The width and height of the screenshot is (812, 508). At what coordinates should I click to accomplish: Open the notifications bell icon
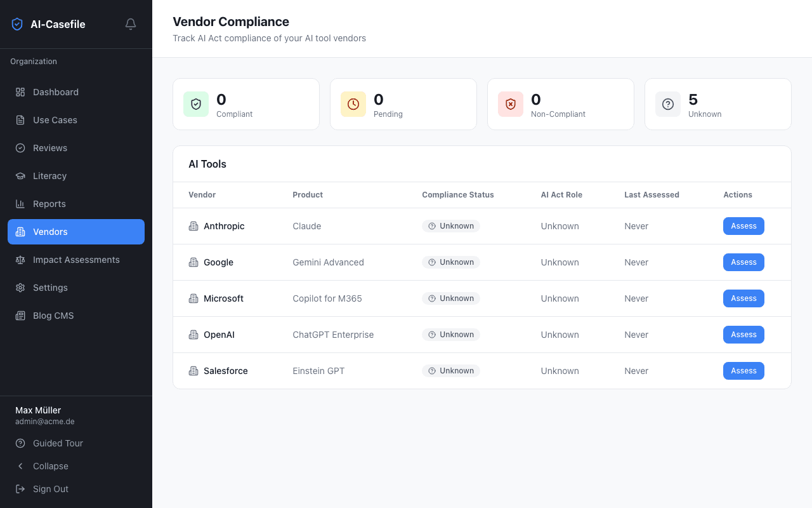131,23
